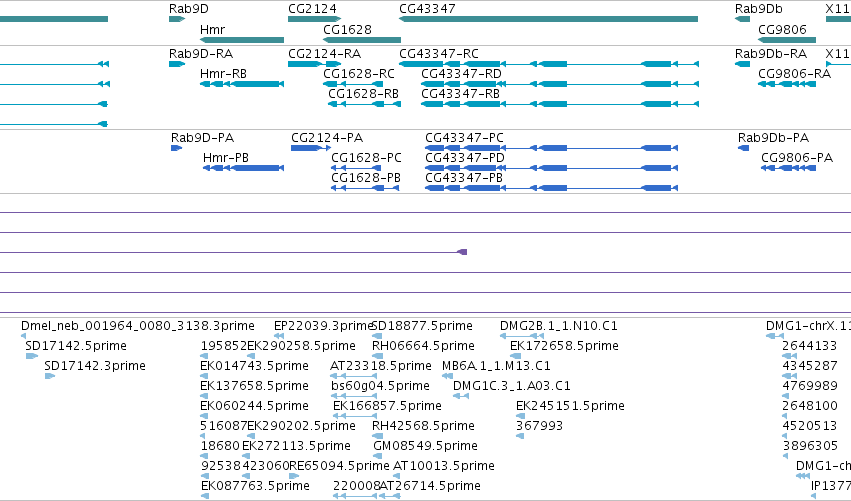Image resolution: width=851 pixels, height=501 pixels.
Task: Open the Rab9Db-RA transcript label
Action: 771,54
